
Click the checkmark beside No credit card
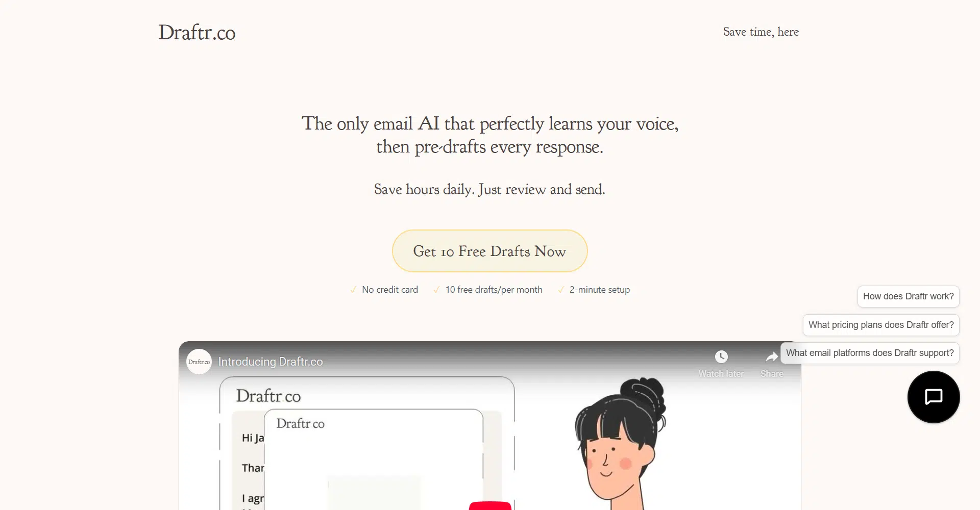(x=353, y=290)
